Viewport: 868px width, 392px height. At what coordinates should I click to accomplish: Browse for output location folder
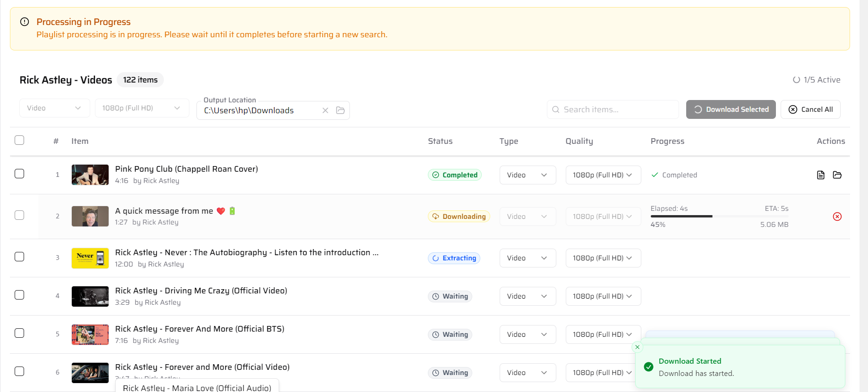(340, 110)
